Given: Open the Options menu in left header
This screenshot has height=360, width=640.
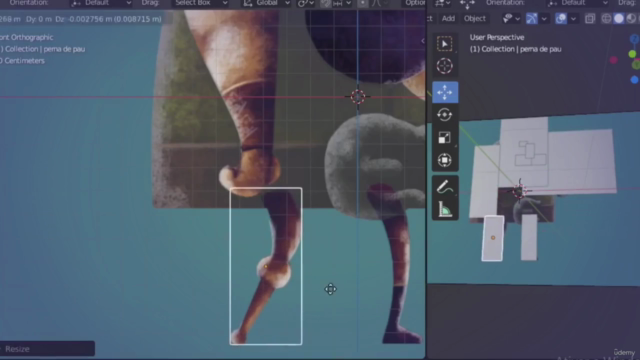Looking at the screenshot, I should pos(415,3).
